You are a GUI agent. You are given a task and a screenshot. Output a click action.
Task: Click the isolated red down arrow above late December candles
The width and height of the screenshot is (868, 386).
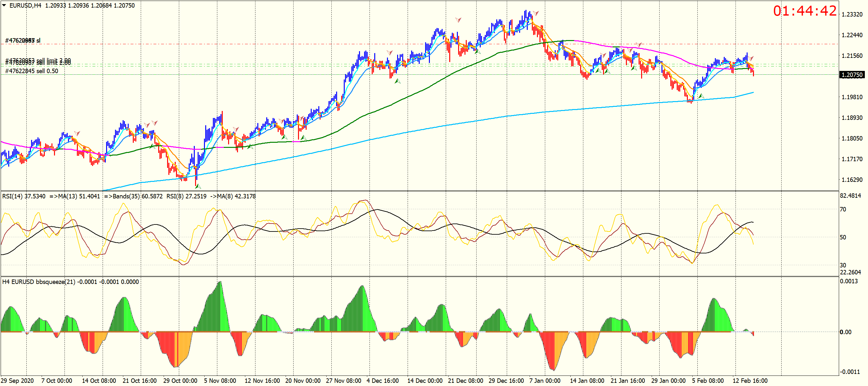(x=458, y=20)
